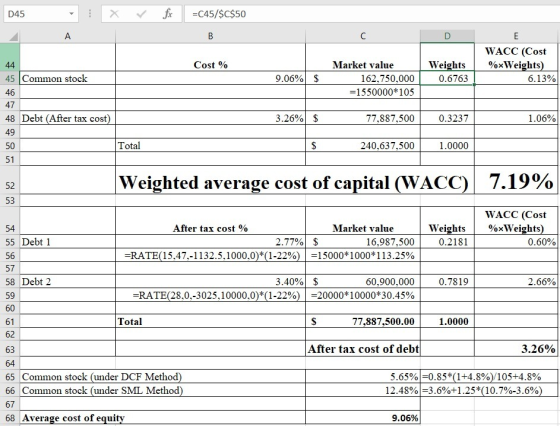Click the 1.0000 weight cell in row 50
This screenshot has width=560, height=426.
tap(448, 145)
